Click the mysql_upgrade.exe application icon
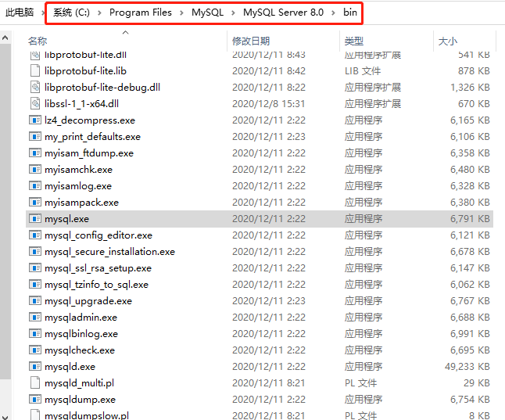The height and width of the screenshot is (420, 505). pyautogui.click(x=34, y=301)
